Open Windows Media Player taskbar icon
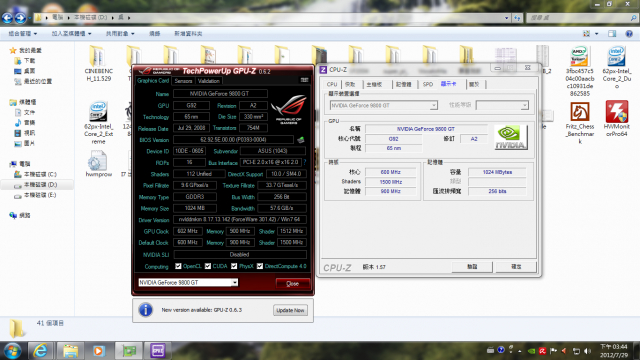 pos(98,351)
